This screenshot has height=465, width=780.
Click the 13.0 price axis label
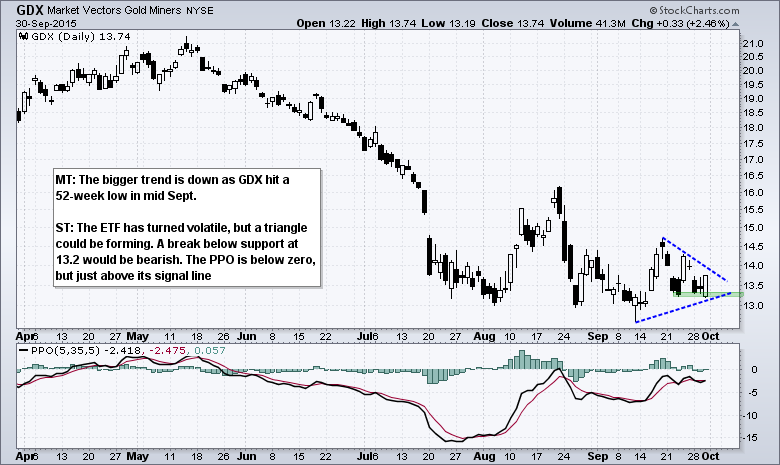[753, 305]
